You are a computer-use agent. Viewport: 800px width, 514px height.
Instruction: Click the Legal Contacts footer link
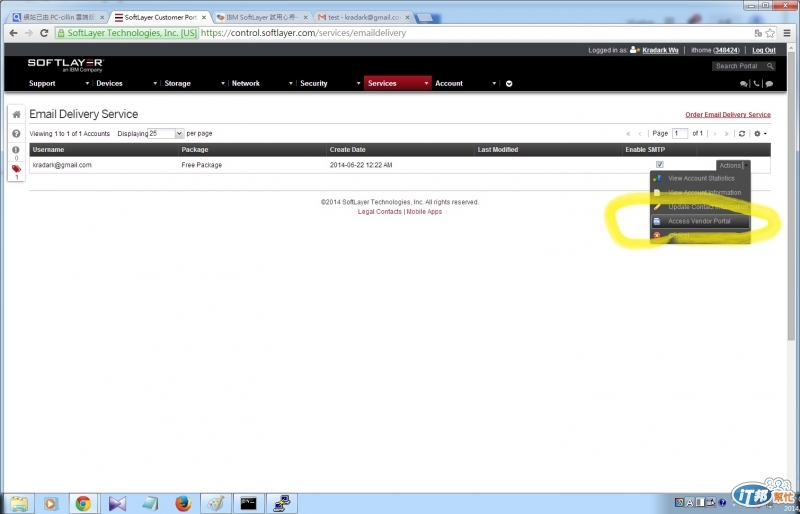tap(380, 211)
